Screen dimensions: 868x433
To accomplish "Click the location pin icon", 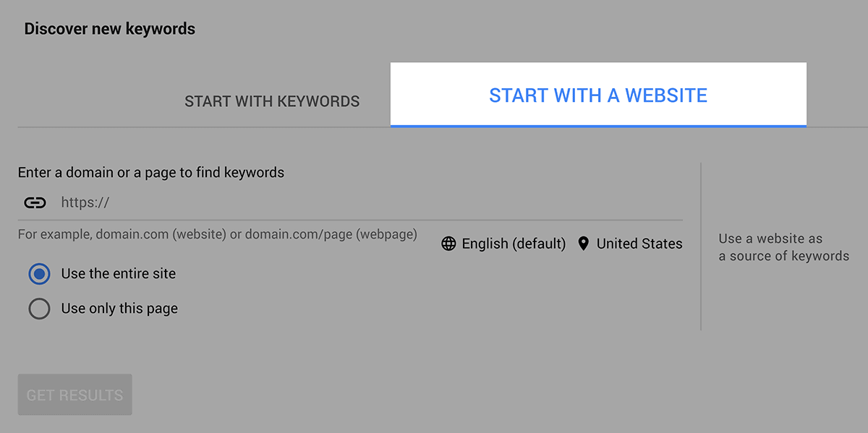I will [x=584, y=244].
